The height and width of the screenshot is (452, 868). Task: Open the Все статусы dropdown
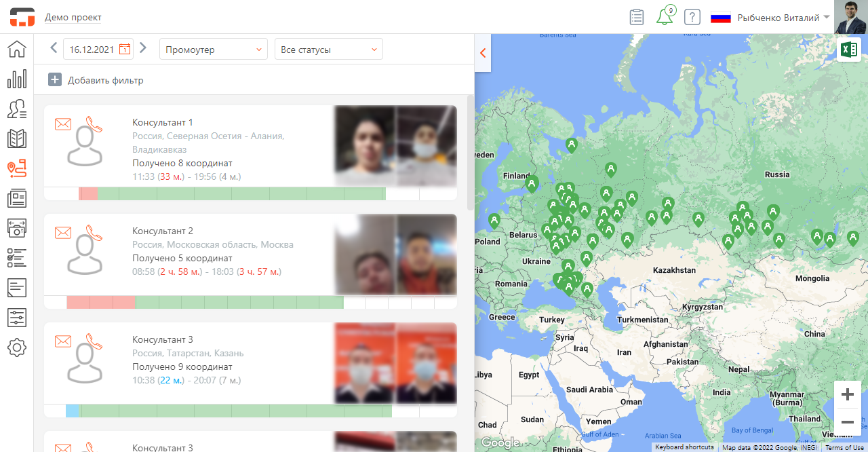[329, 50]
